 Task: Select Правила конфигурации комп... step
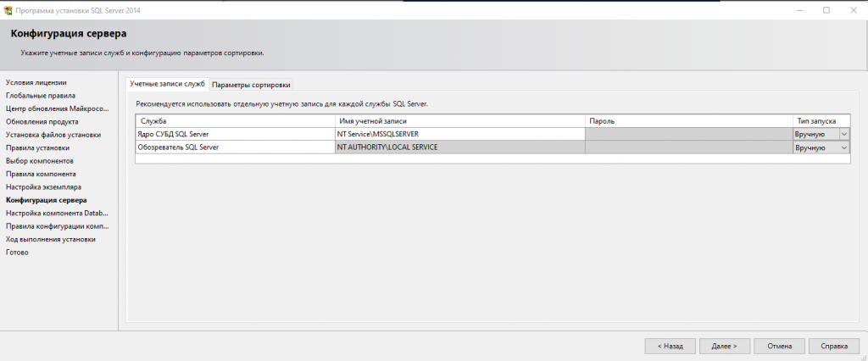pos(58,226)
